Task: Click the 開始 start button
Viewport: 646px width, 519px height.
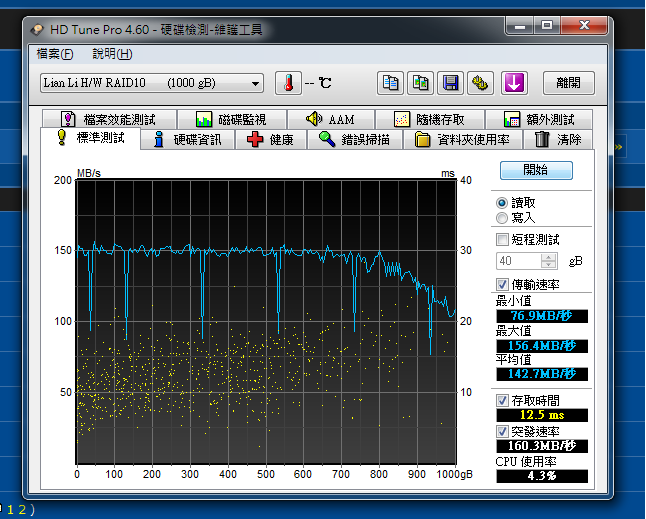Action: (536, 170)
